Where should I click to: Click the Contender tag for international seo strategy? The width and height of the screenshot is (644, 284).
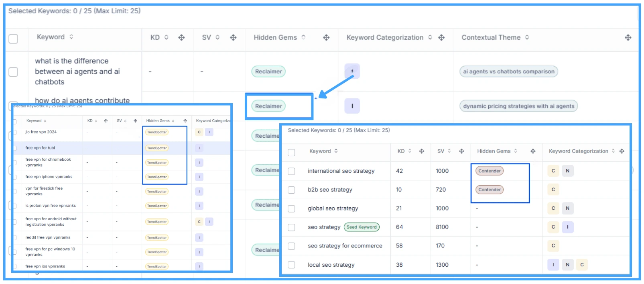490,171
